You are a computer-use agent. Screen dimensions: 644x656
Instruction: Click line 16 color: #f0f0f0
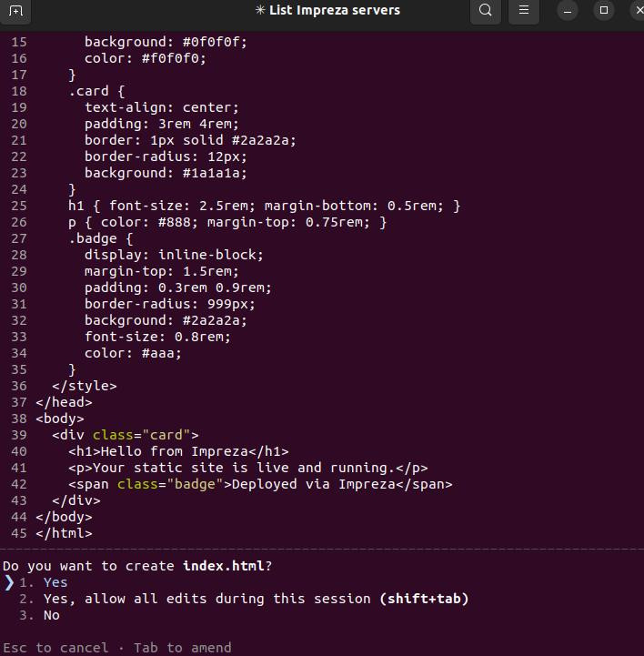click(x=146, y=58)
